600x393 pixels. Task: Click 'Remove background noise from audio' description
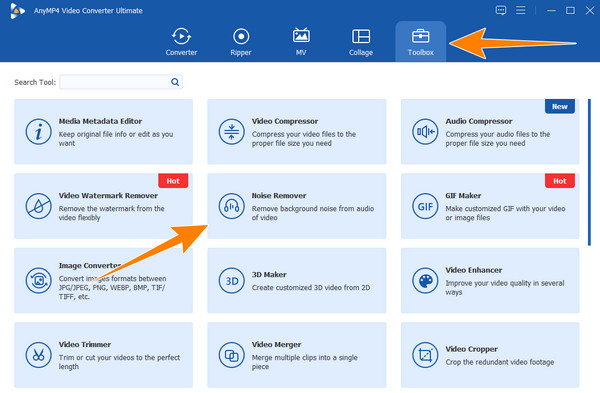(x=313, y=213)
